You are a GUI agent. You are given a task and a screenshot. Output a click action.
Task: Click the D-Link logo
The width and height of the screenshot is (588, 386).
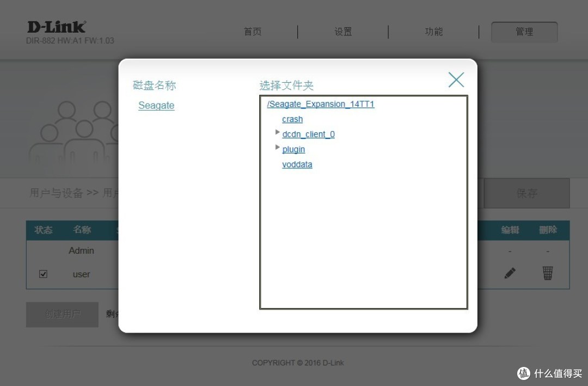(x=57, y=27)
